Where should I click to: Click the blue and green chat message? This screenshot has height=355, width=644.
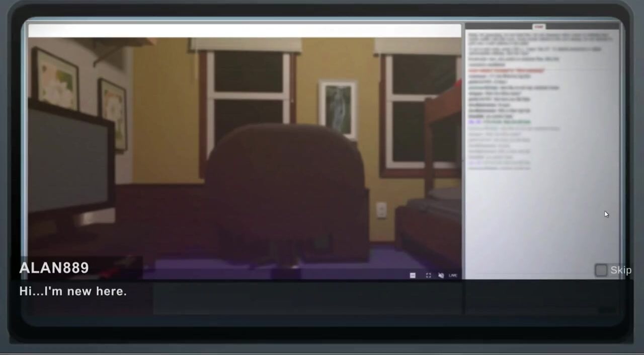point(499,122)
